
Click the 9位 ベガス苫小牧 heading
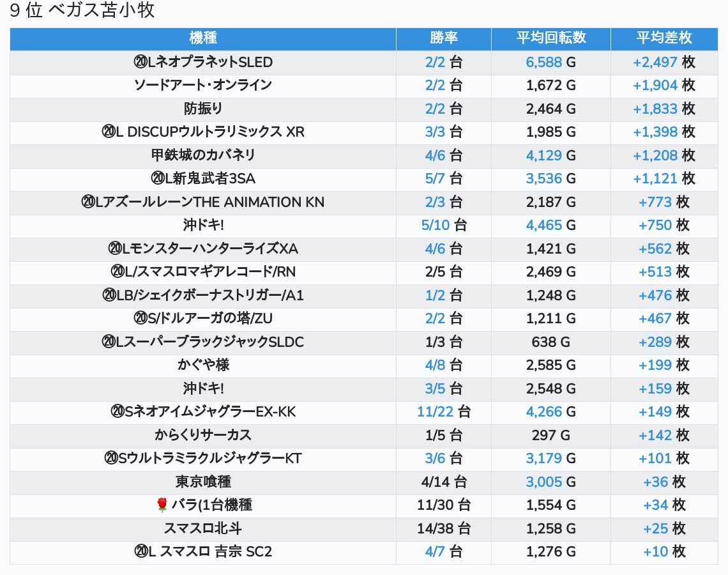82,11
